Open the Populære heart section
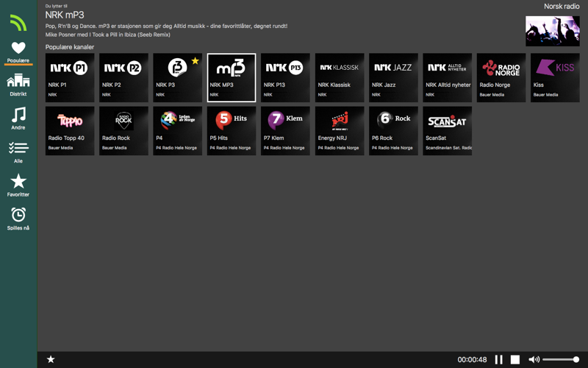The width and height of the screenshot is (588, 368). [18, 52]
